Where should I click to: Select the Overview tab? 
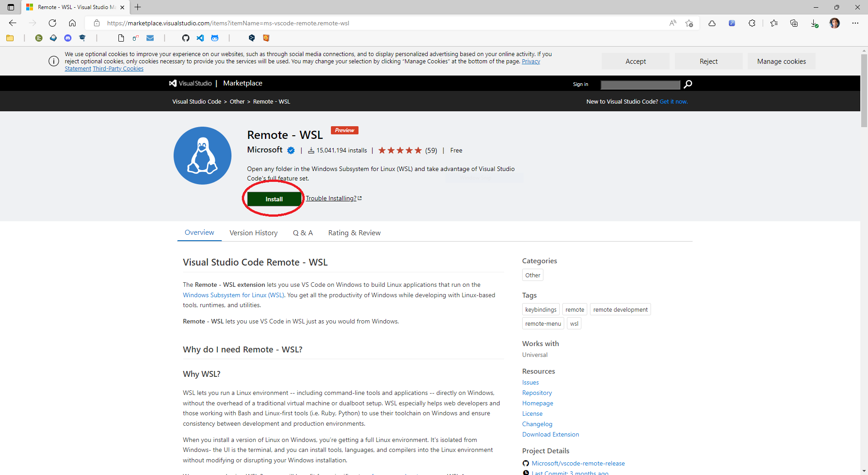click(199, 232)
